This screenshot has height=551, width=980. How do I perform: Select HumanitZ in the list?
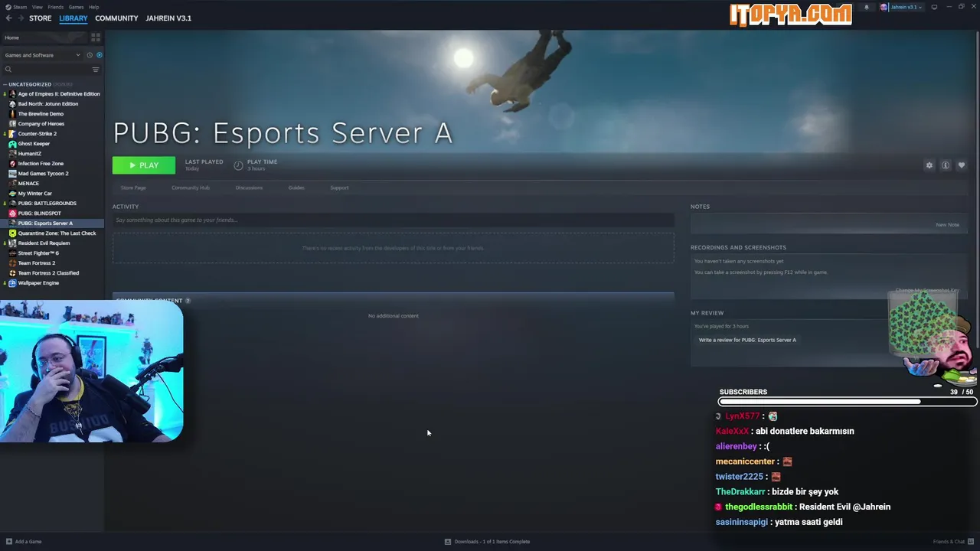pos(30,154)
